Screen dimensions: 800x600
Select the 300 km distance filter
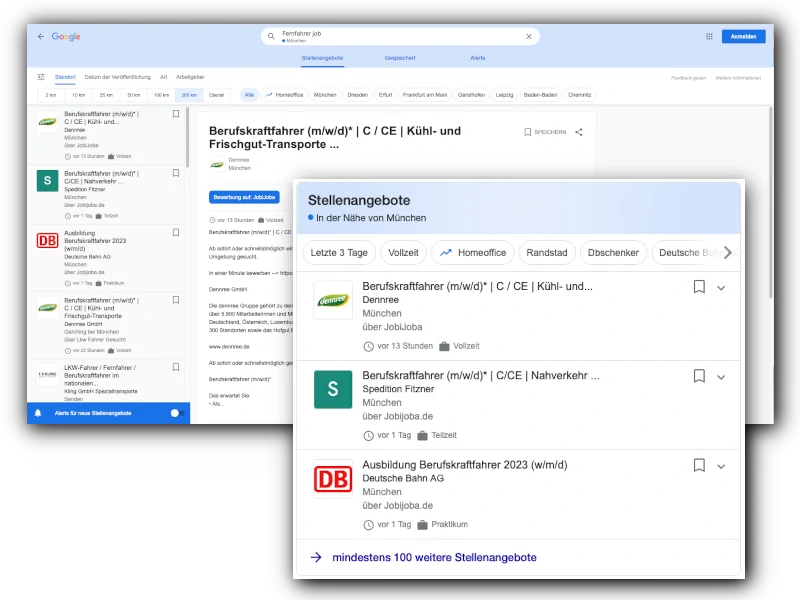pos(188,95)
